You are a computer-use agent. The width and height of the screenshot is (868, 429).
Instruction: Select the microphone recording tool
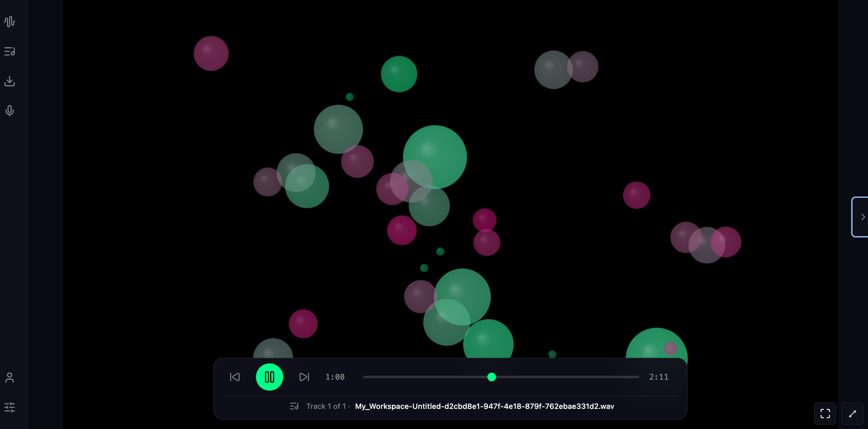click(10, 110)
